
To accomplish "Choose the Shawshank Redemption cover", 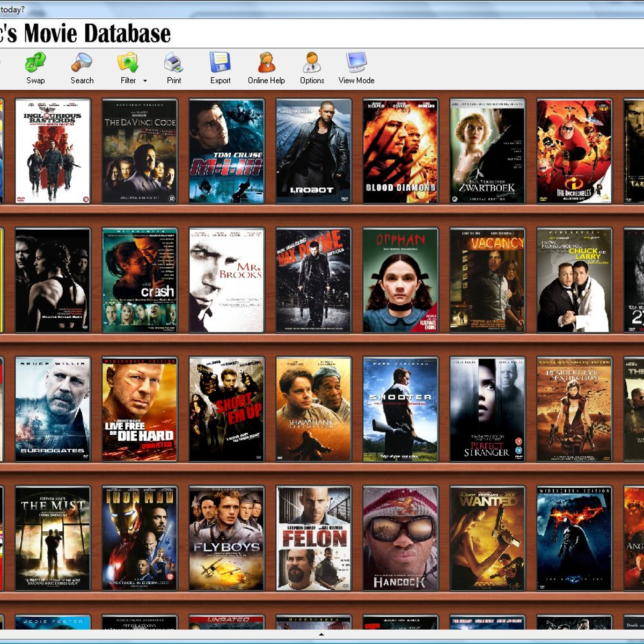I will coord(313,409).
